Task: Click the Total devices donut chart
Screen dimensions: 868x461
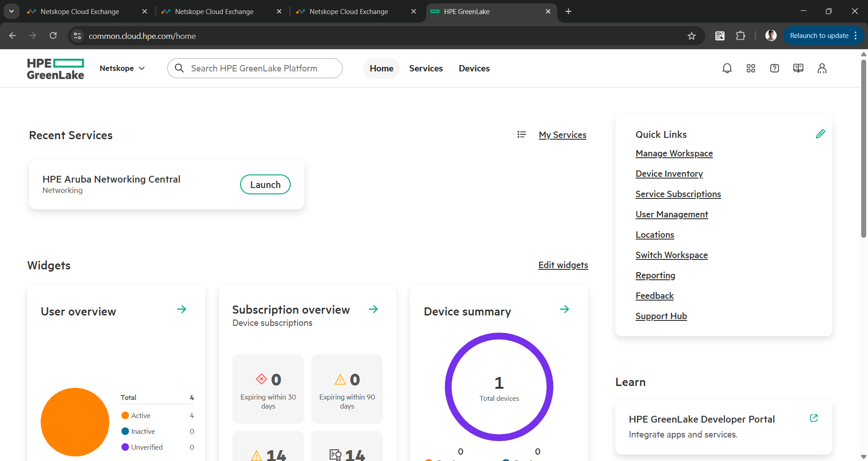Action: pos(499,387)
